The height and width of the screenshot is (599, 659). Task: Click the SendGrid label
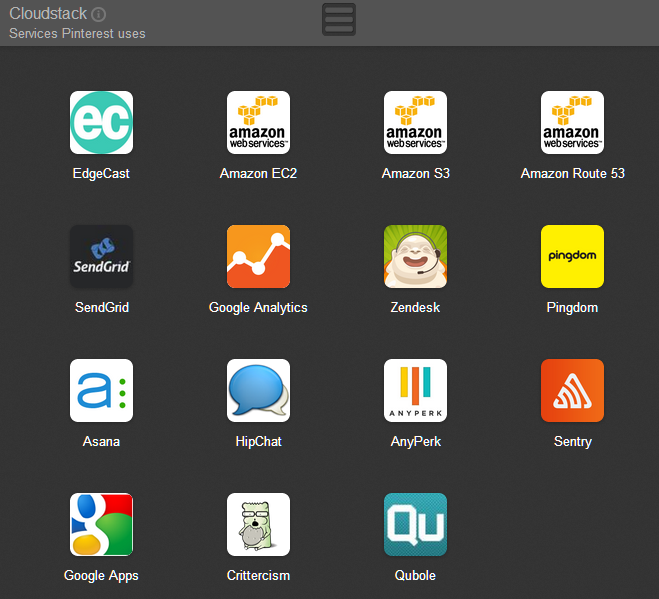click(102, 308)
